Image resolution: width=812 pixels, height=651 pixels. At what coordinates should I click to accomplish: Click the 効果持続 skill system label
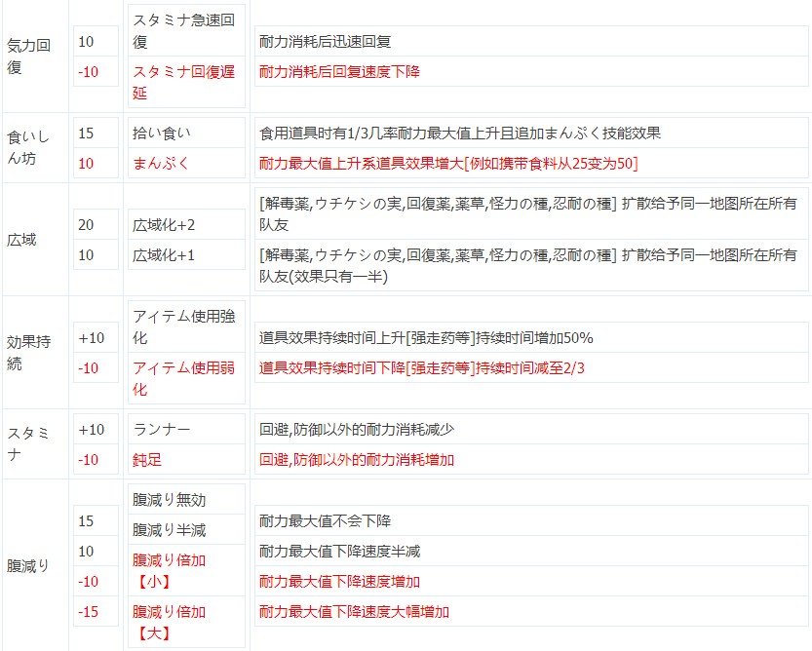[27, 352]
